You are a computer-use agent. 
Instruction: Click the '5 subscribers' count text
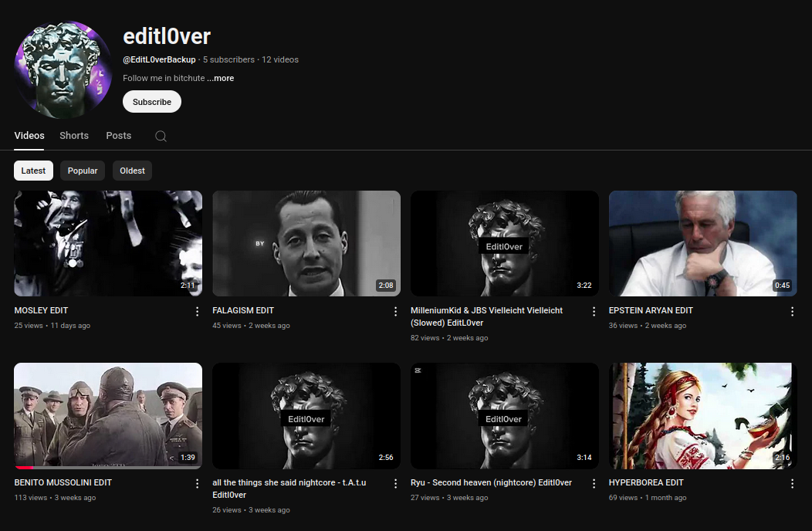coord(228,59)
